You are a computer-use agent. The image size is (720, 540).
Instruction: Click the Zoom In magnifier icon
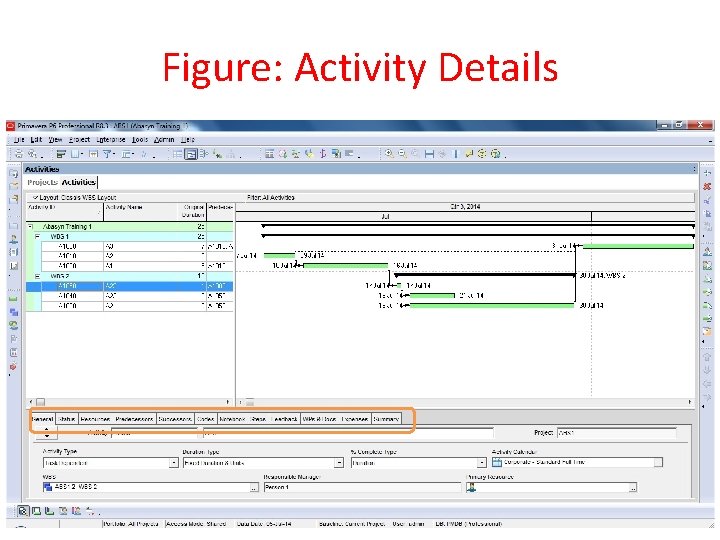point(389,154)
